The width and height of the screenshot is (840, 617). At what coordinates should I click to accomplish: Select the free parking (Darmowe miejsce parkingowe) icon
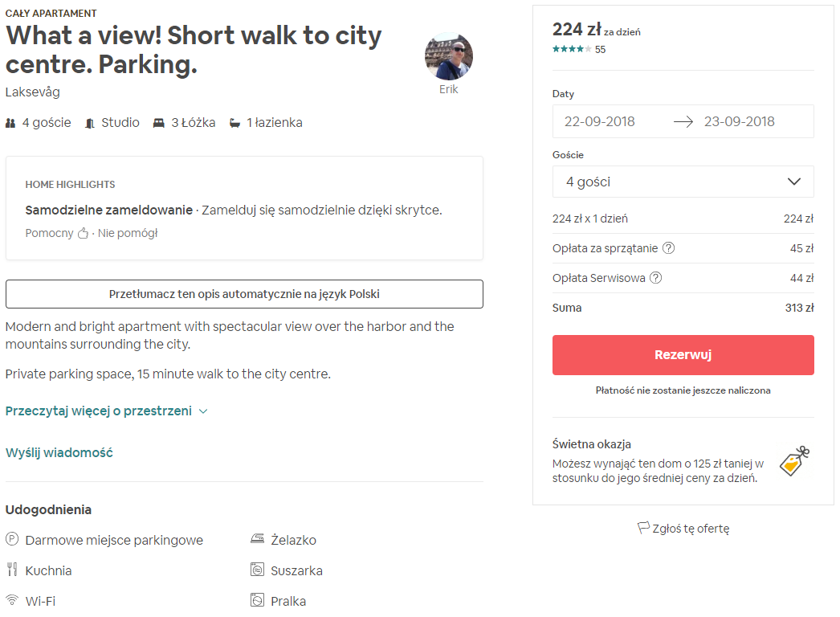pos(11,540)
